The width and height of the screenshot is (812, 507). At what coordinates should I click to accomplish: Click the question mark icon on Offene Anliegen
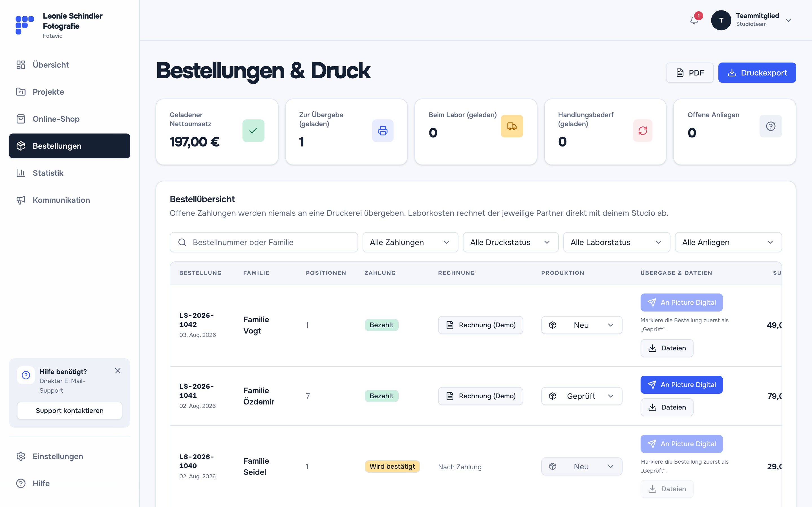tap(771, 126)
